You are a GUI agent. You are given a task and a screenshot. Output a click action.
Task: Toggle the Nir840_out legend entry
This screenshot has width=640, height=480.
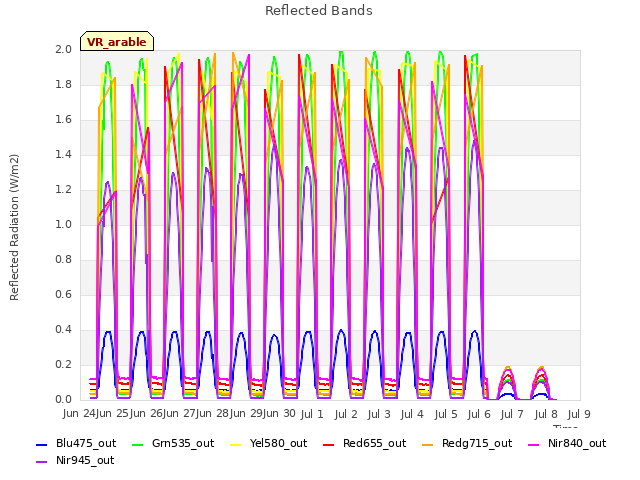point(567,444)
